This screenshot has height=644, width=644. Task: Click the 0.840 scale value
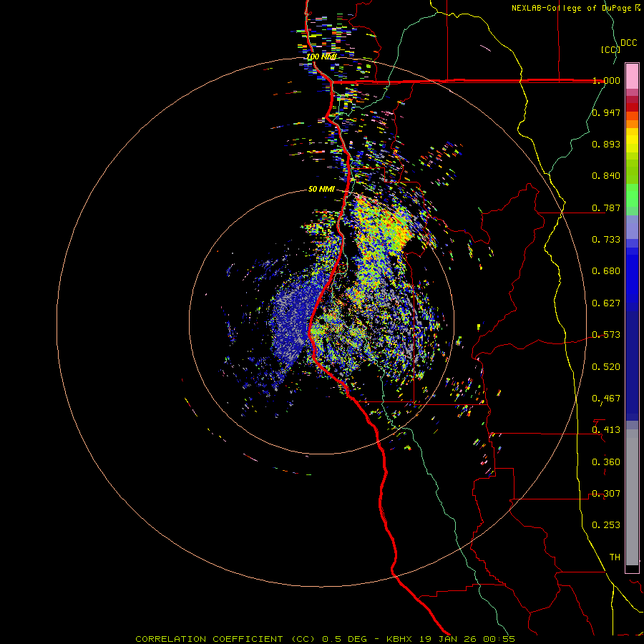click(x=606, y=176)
